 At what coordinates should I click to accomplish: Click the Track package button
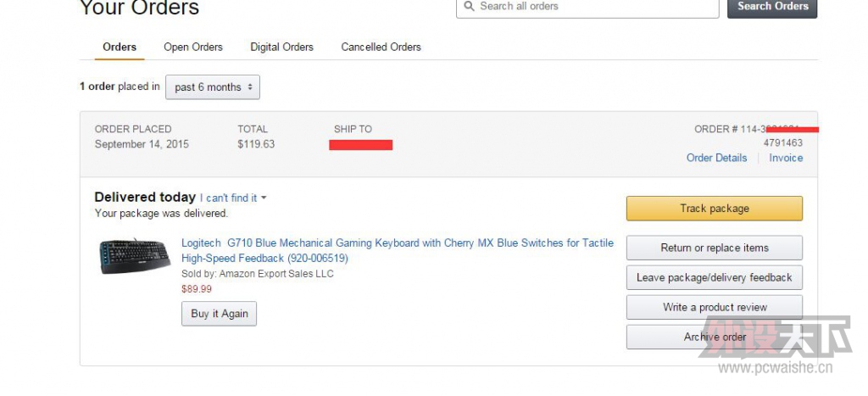(714, 209)
